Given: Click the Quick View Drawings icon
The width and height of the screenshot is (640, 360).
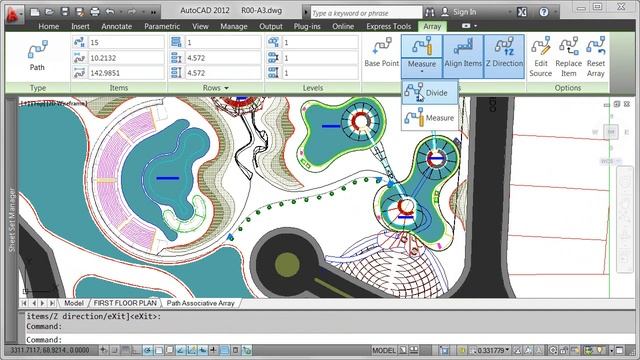Looking at the screenshot, I should (x=414, y=350).
